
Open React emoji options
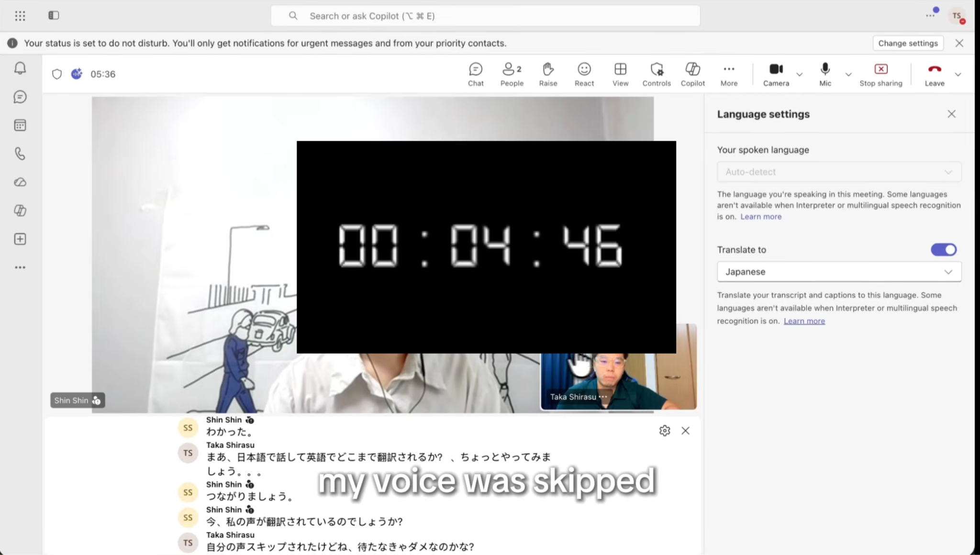click(584, 75)
